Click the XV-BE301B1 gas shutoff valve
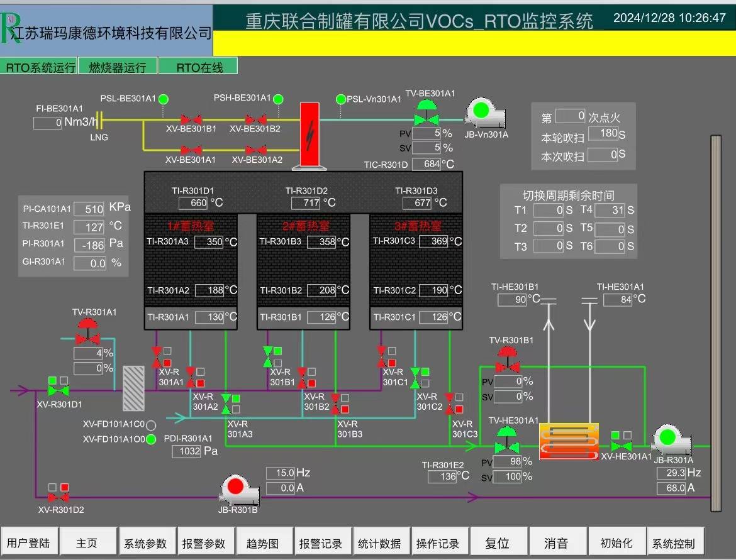 click(x=191, y=119)
